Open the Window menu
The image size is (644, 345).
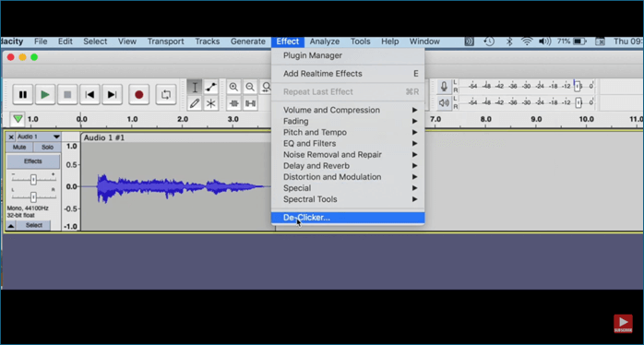pyautogui.click(x=424, y=42)
